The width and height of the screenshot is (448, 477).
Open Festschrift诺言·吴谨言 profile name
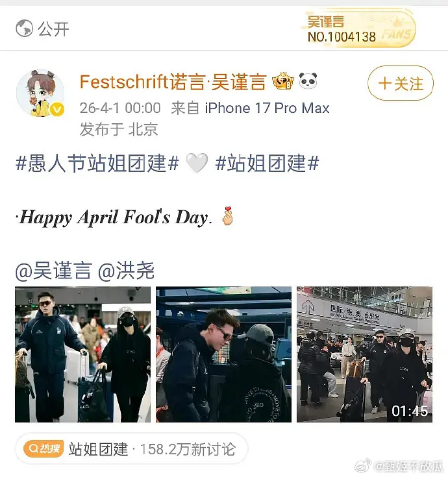[x=173, y=82]
